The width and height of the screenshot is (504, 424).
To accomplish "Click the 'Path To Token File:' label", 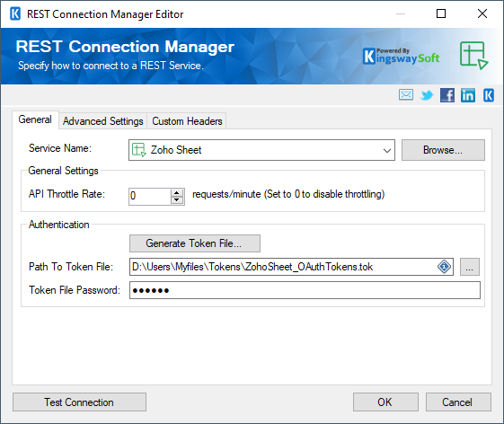I will pos(71,267).
